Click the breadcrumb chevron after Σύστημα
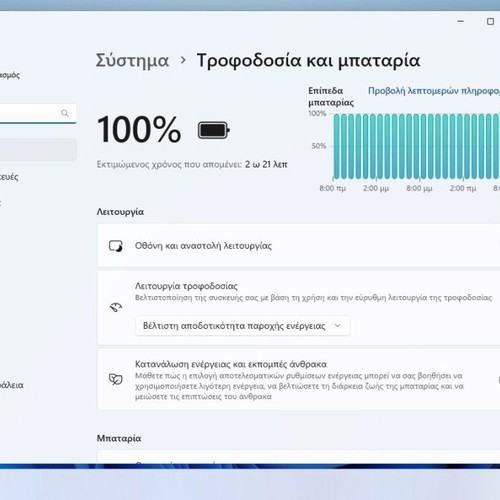Screen dimensions: 500x500 tap(183, 60)
